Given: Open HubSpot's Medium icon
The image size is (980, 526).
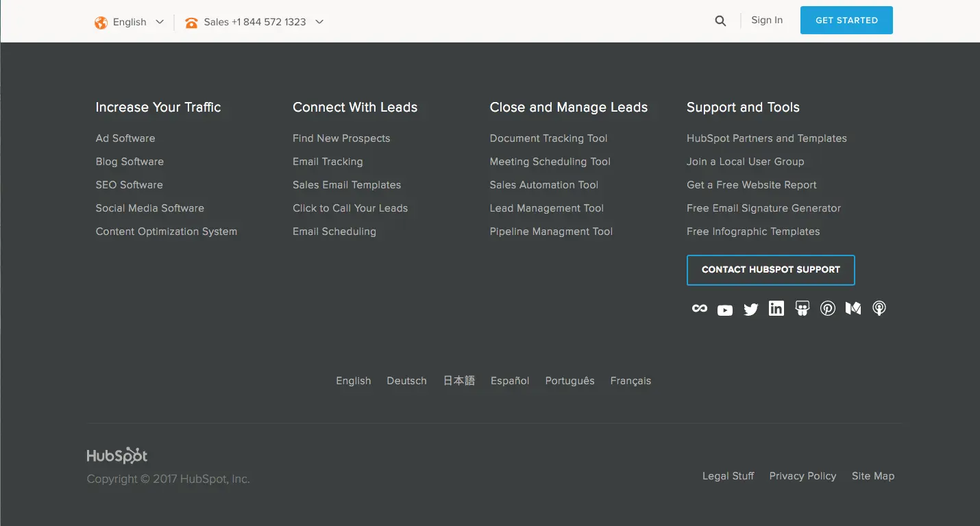Looking at the screenshot, I should 853,309.
